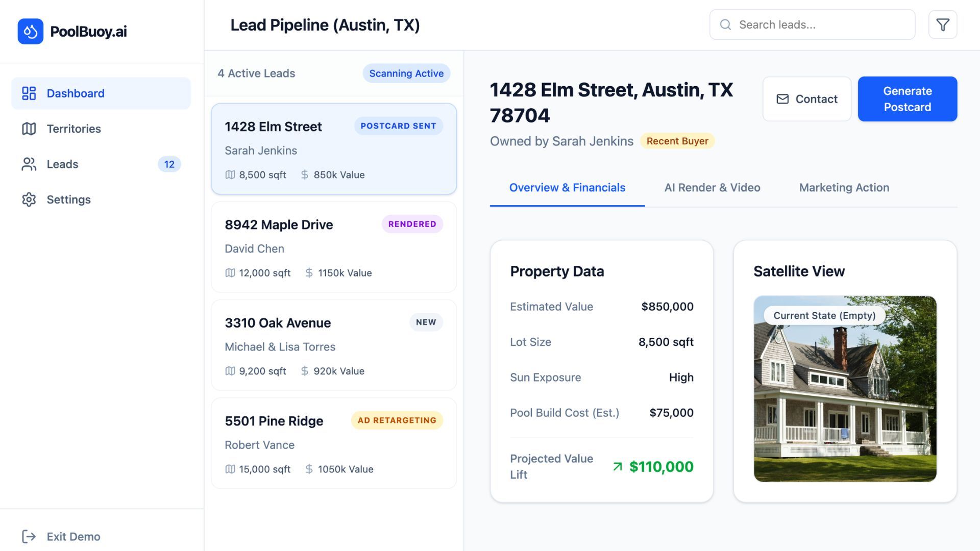Click the green Projected Value Lift arrow
The image size is (980, 551).
coord(618,466)
